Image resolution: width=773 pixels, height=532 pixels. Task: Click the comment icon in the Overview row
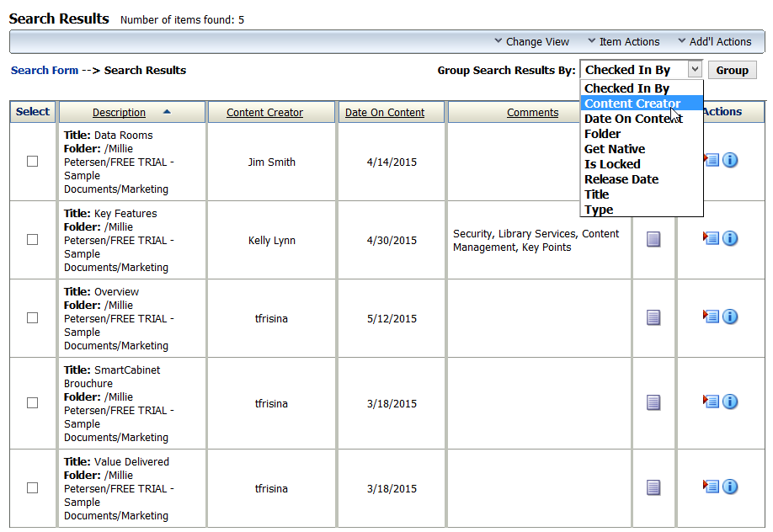[653, 317]
